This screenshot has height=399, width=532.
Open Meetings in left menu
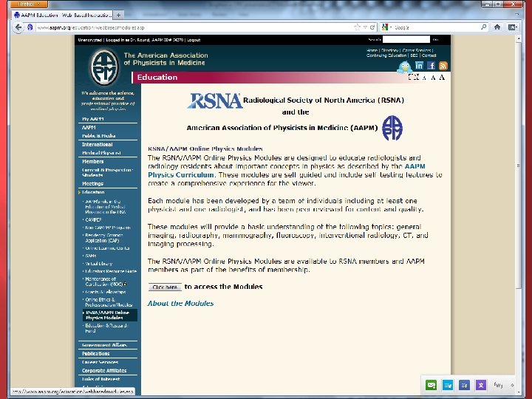(x=92, y=183)
